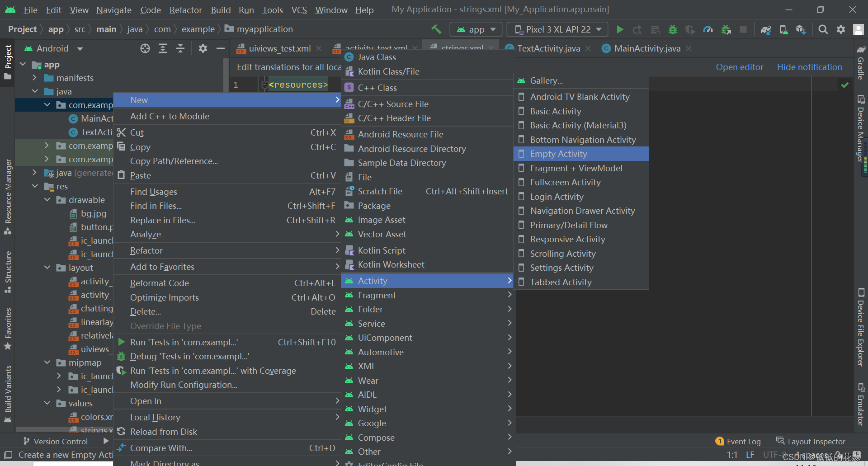Collapse the drawable folder in Project tree
Image resolution: width=868 pixels, height=466 pixels.
pyautogui.click(x=47, y=200)
